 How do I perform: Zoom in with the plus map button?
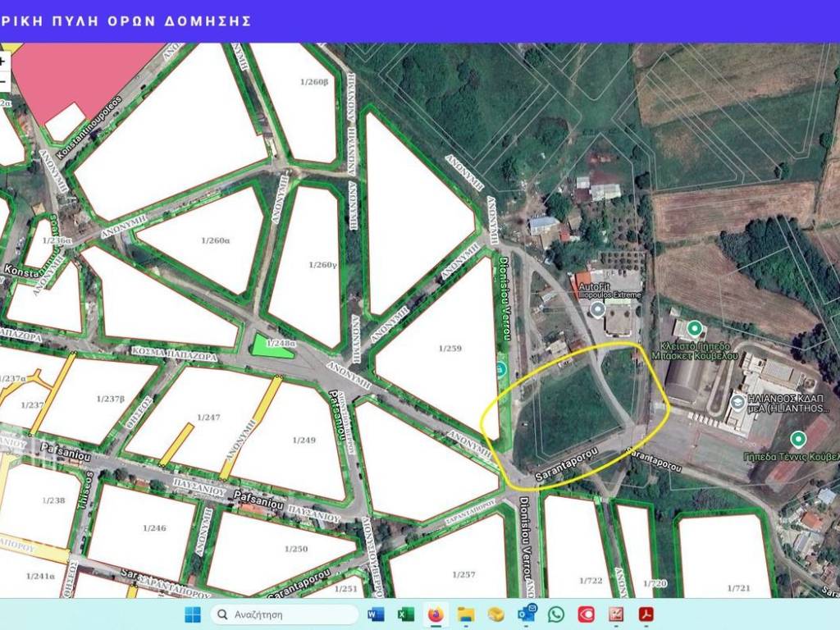[x=3, y=61]
